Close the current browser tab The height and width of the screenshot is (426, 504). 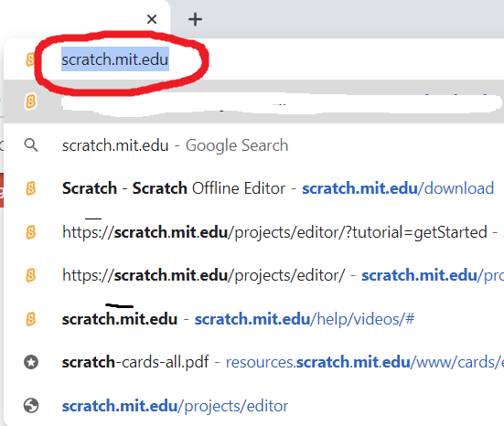coord(152,19)
